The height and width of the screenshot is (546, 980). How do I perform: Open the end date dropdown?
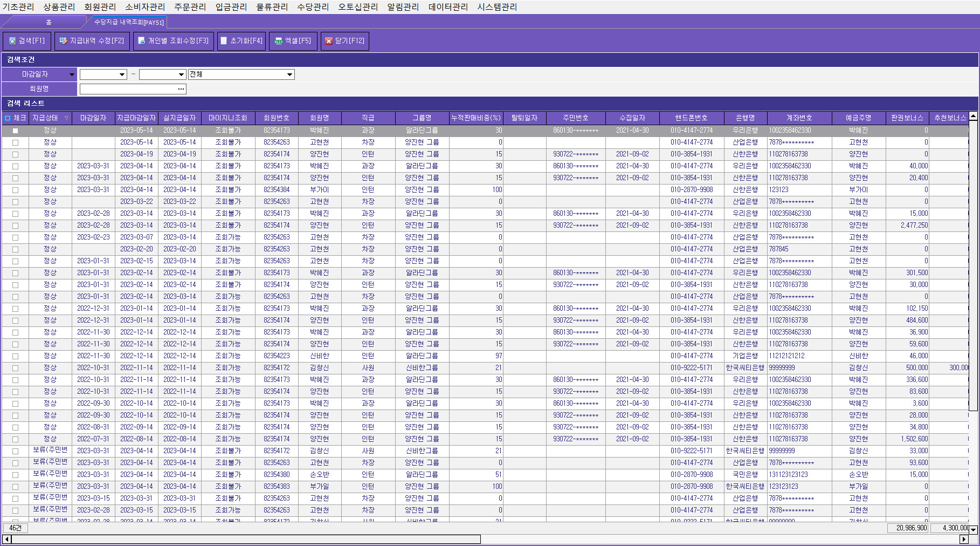pos(182,74)
